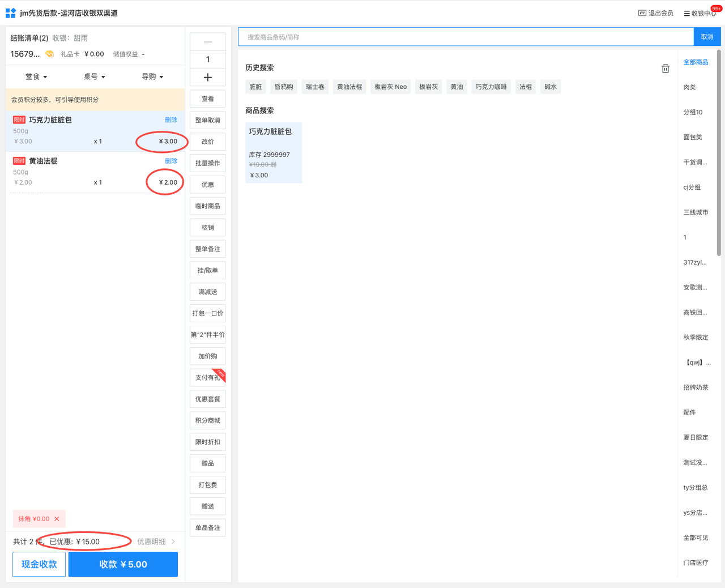Open the 优惠明细 chevron details

(x=173, y=542)
